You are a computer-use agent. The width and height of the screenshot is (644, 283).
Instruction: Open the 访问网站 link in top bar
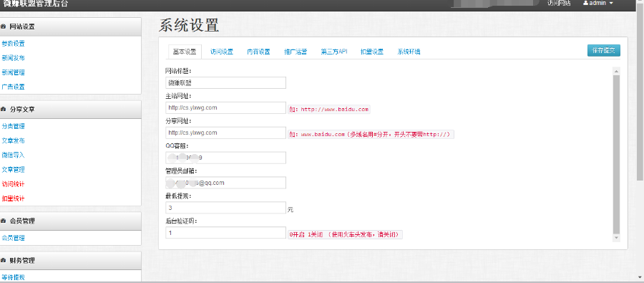559,3
